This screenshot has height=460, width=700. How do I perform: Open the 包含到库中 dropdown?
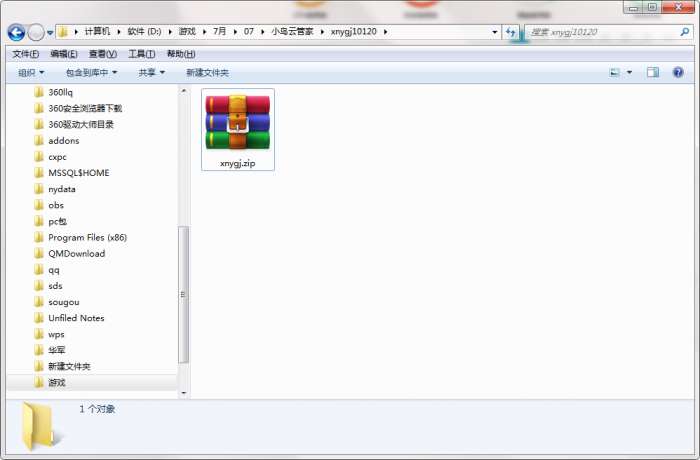(x=91, y=72)
